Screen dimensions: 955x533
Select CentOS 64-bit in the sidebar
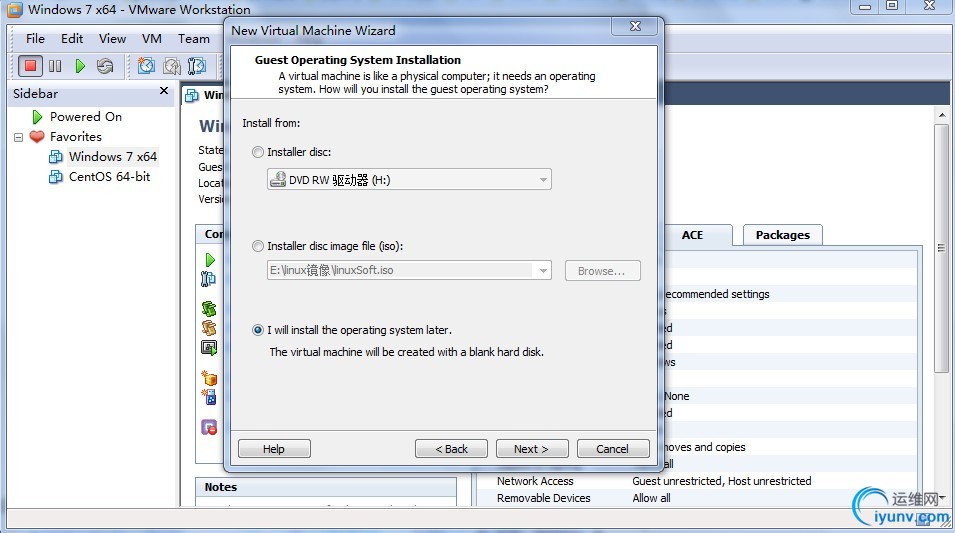(110, 177)
